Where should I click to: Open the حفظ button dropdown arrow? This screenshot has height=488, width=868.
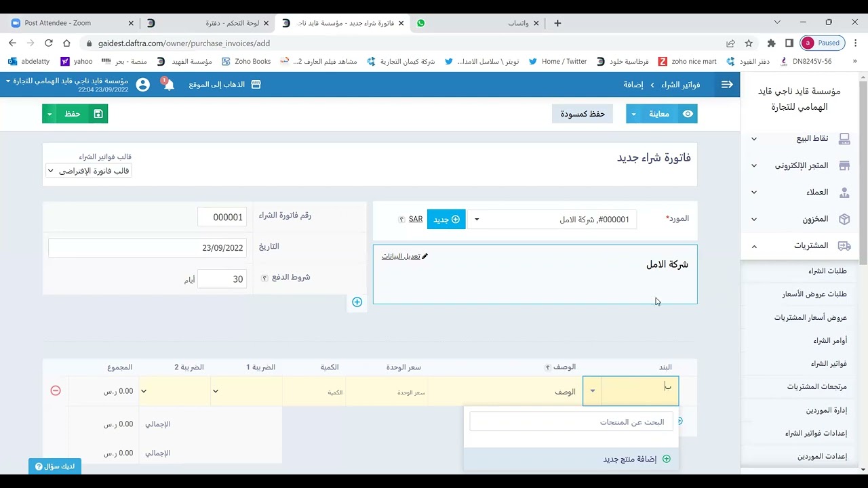pos(50,114)
